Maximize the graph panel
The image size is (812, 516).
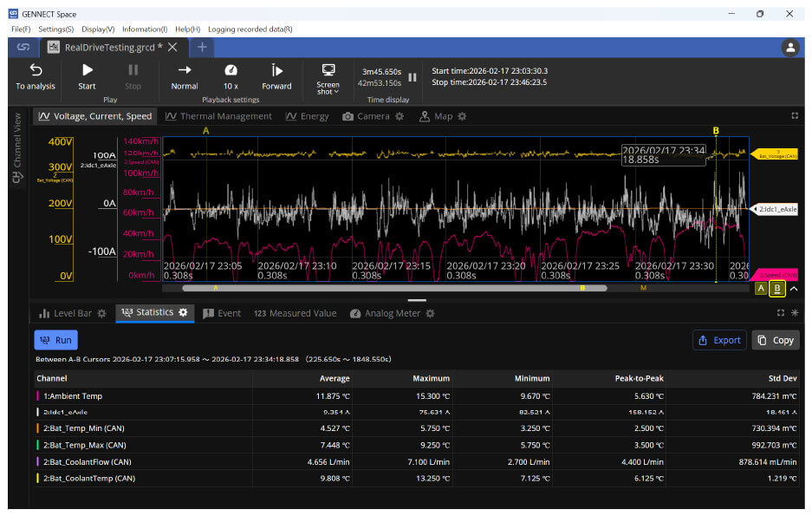point(795,115)
